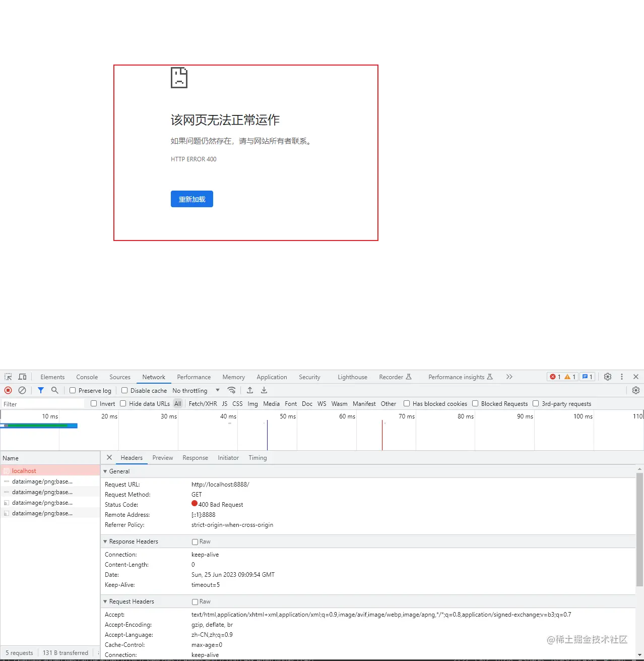Open DevTools three-dot menu

pos(622,377)
